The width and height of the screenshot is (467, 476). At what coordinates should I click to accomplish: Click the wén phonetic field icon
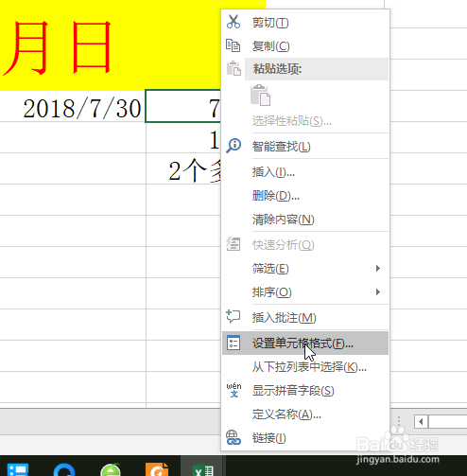click(x=233, y=390)
